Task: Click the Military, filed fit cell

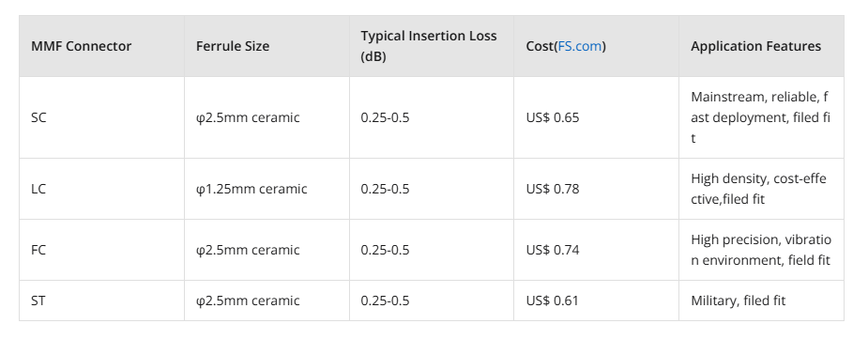Action: click(761, 300)
